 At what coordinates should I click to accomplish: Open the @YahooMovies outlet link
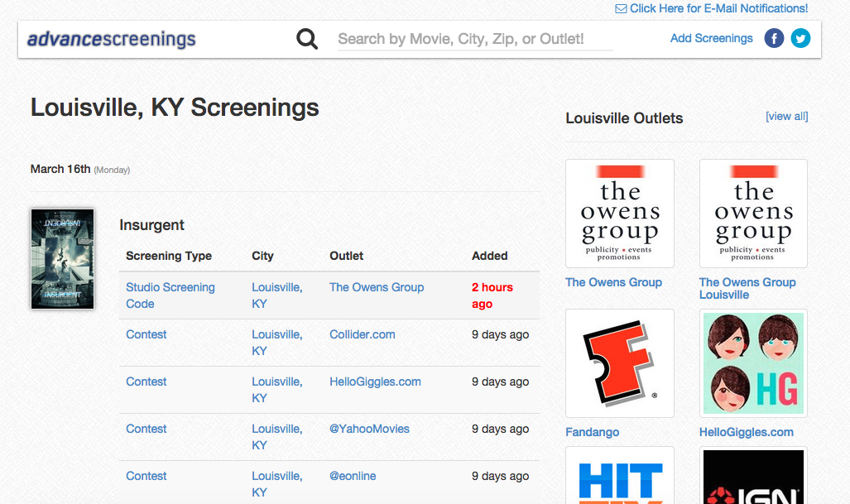369,429
